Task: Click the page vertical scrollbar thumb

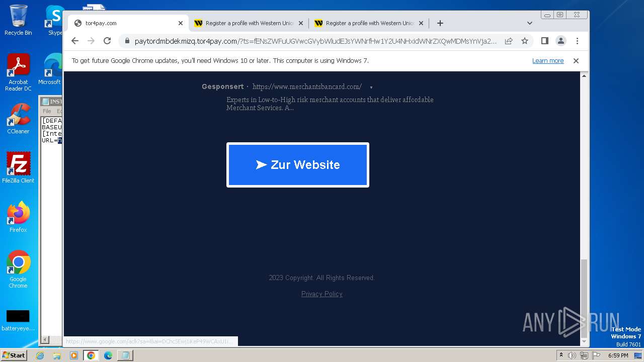Action: [584, 298]
